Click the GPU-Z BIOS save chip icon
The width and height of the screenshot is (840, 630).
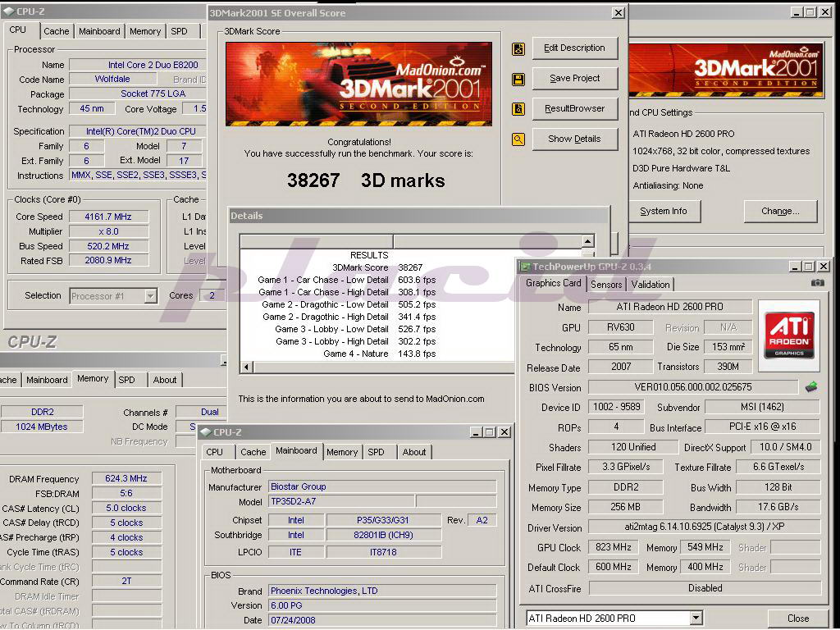pos(811,386)
